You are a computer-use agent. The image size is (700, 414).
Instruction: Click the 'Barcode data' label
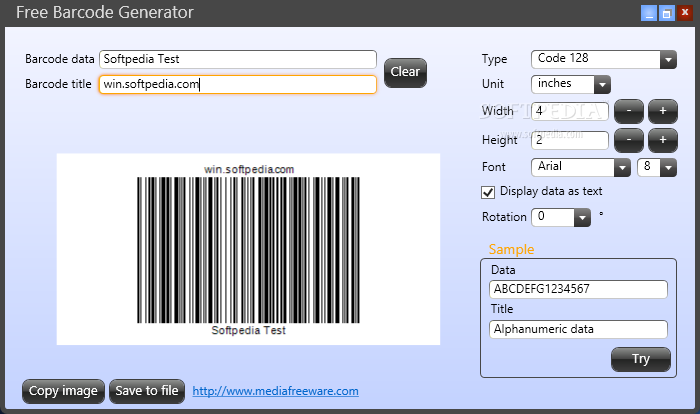(59, 59)
